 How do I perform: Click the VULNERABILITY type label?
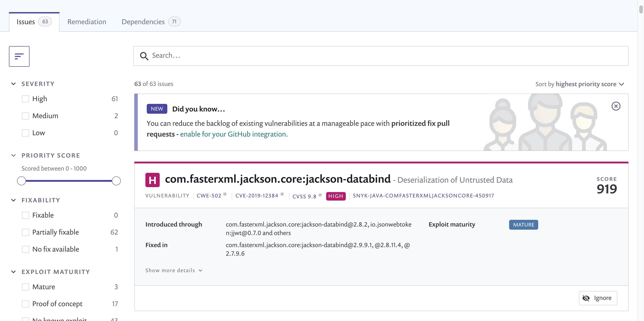click(x=167, y=196)
